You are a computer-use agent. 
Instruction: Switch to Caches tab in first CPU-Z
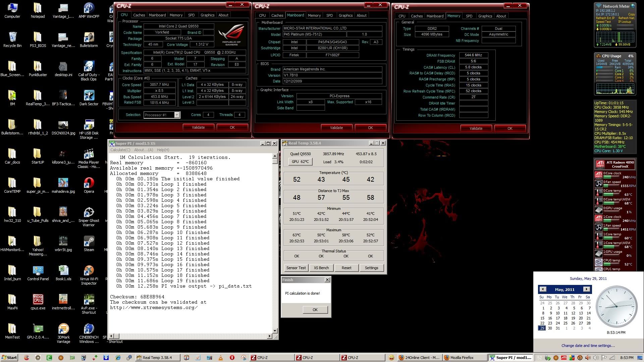139,15
